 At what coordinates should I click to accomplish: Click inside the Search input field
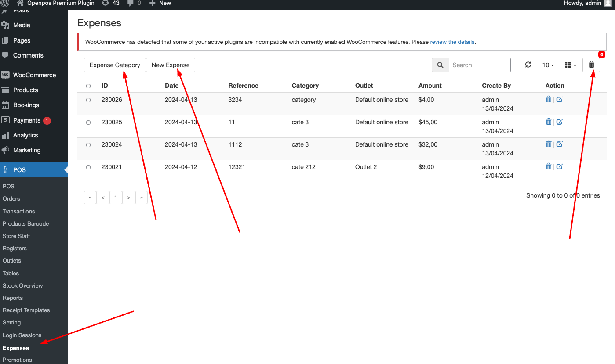click(479, 65)
